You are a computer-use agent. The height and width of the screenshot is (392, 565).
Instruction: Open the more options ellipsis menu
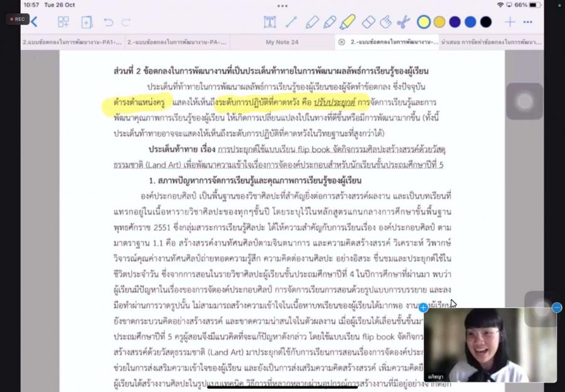point(527,23)
